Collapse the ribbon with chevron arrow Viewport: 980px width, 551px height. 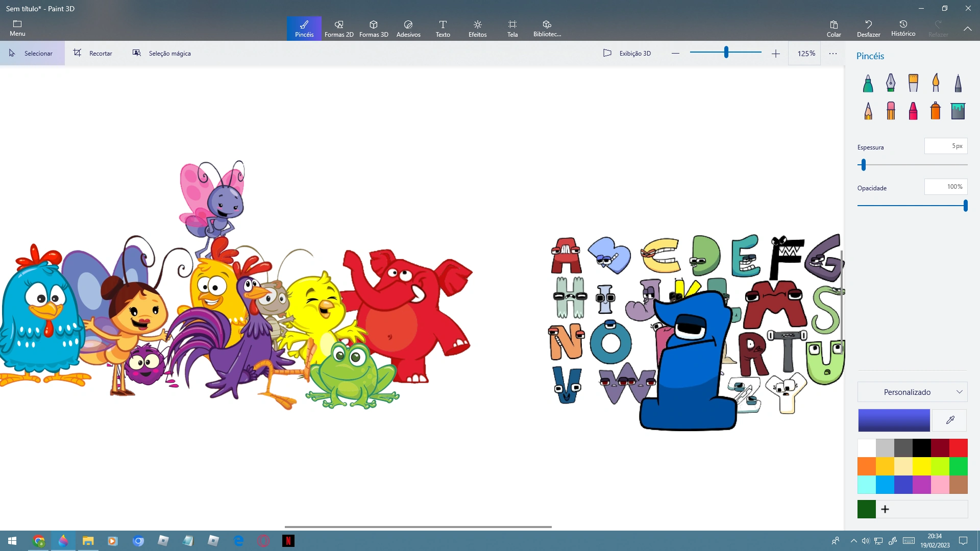967,29
